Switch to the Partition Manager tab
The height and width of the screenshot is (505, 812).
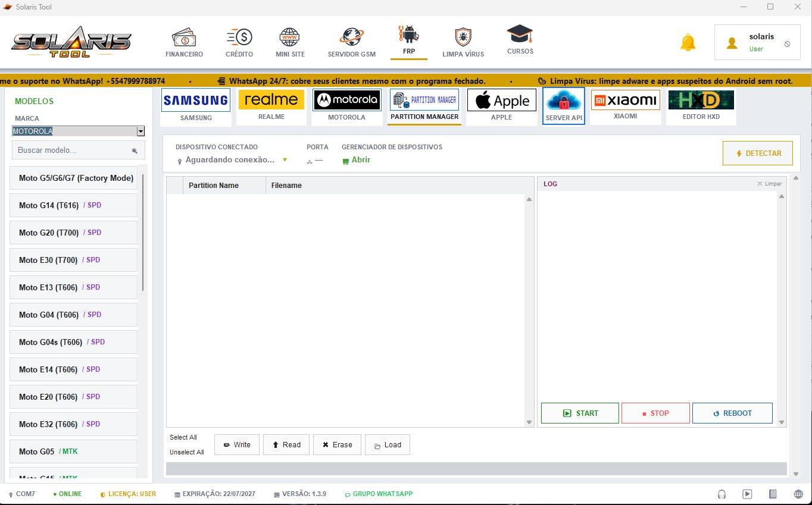(x=424, y=106)
